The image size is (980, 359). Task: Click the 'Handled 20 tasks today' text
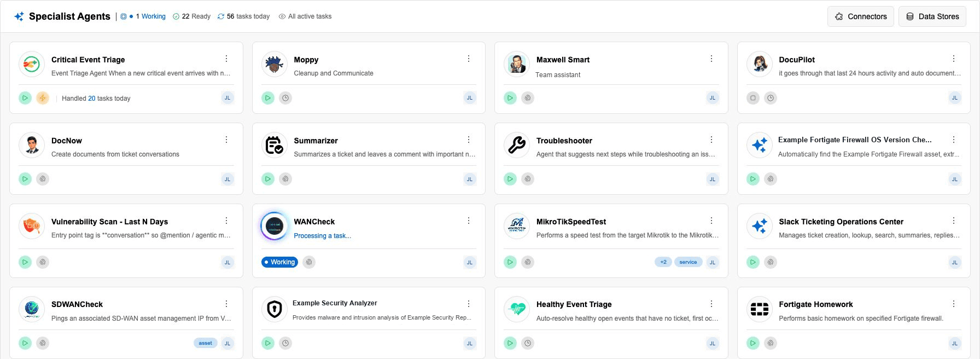(96, 99)
